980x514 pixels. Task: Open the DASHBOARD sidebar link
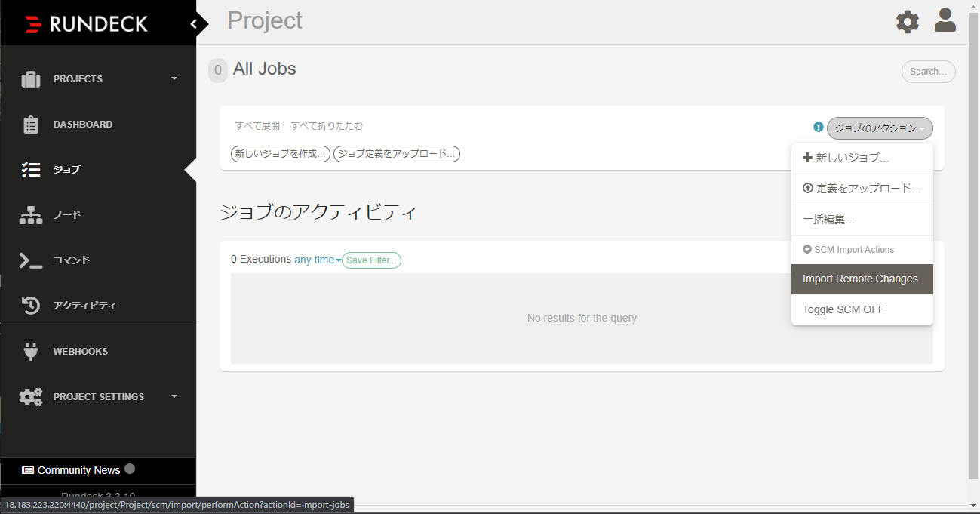click(83, 125)
